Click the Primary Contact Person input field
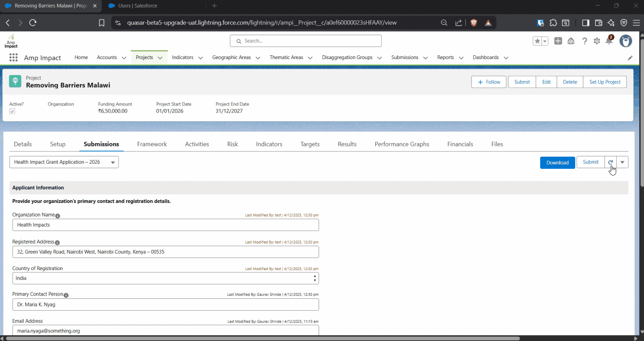 (x=165, y=305)
